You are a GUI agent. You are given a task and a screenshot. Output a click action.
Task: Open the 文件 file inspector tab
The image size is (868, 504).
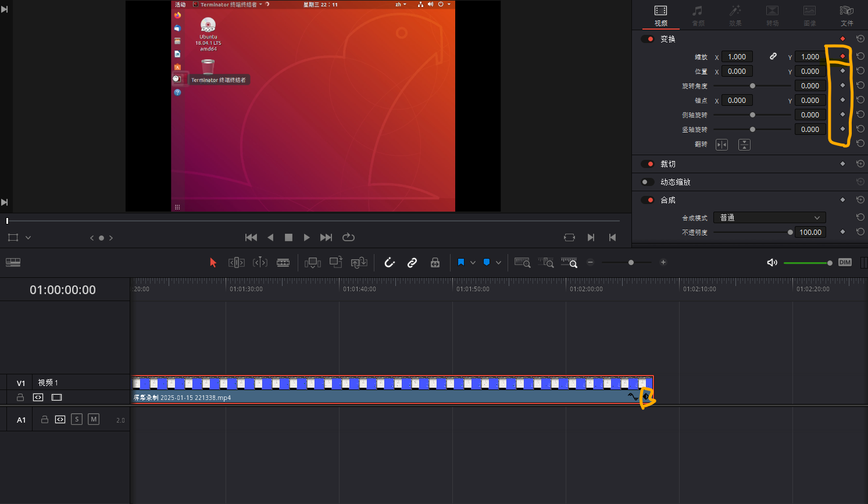(x=847, y=16)
